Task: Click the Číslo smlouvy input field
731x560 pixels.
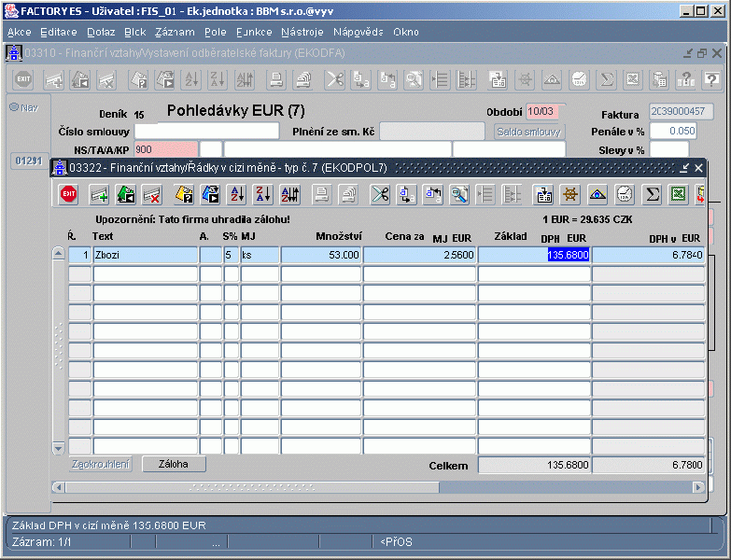Action: point(206,132)
